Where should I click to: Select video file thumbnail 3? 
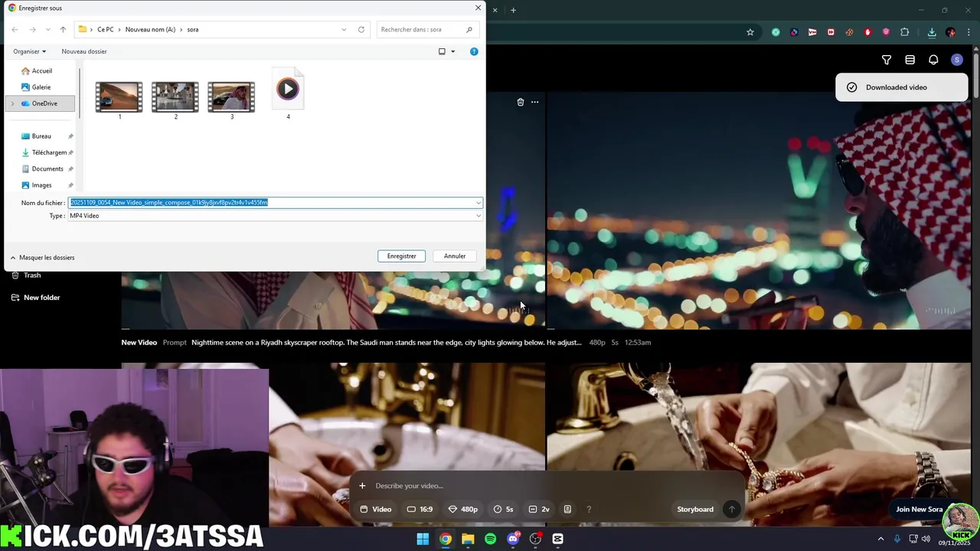231,98
